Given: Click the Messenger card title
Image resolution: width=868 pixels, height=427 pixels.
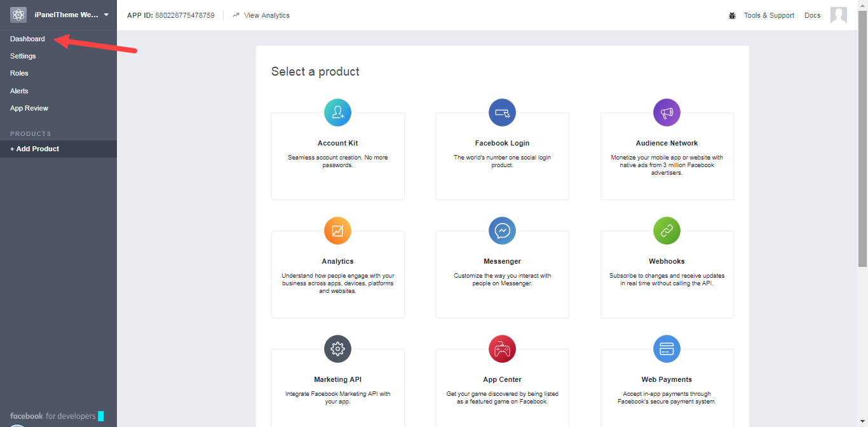Looking at the screenshot, I should (502, 261).
